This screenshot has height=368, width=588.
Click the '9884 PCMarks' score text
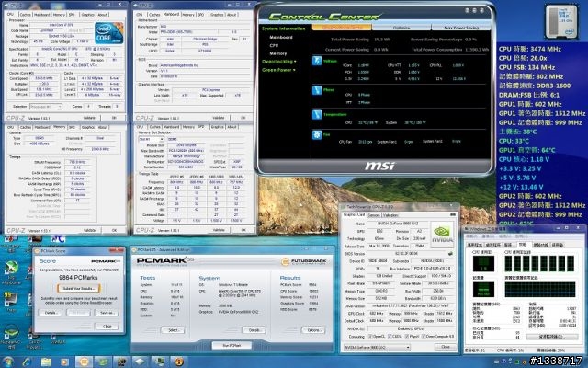click(x=78, y=278)
